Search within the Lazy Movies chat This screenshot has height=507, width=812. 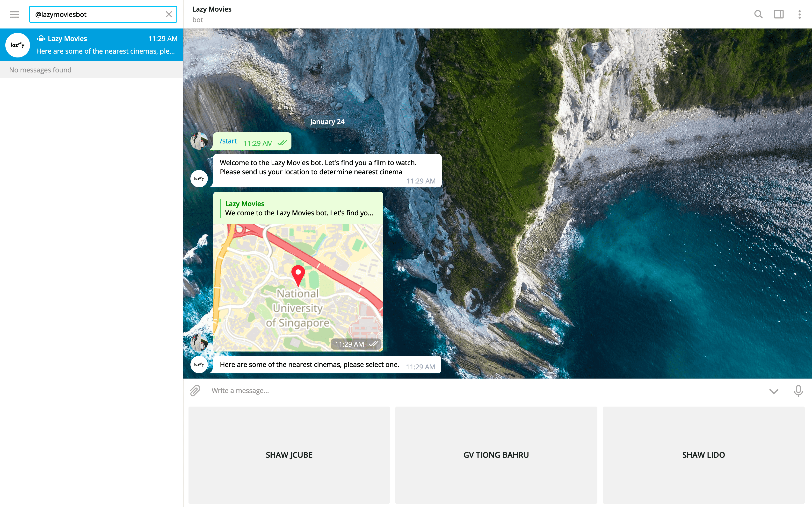(x=758, y=14)
